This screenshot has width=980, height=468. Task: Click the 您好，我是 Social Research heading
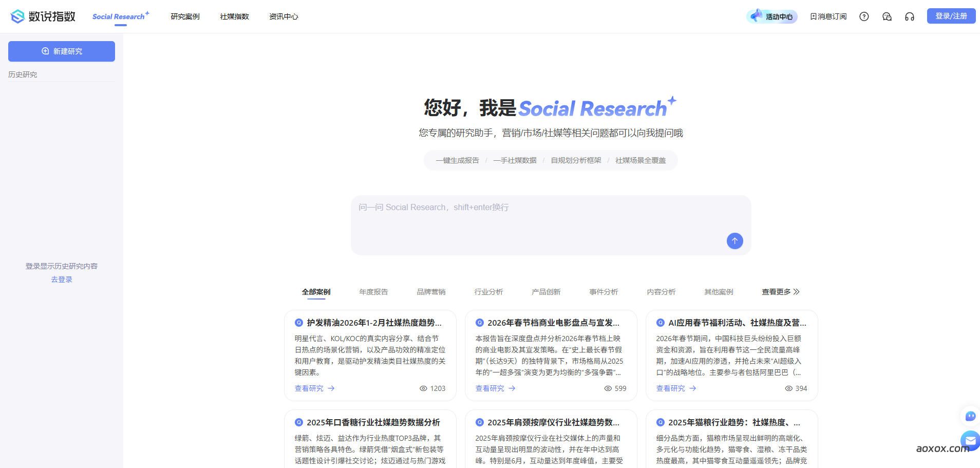pyautogui.click(x=550, y=108)
